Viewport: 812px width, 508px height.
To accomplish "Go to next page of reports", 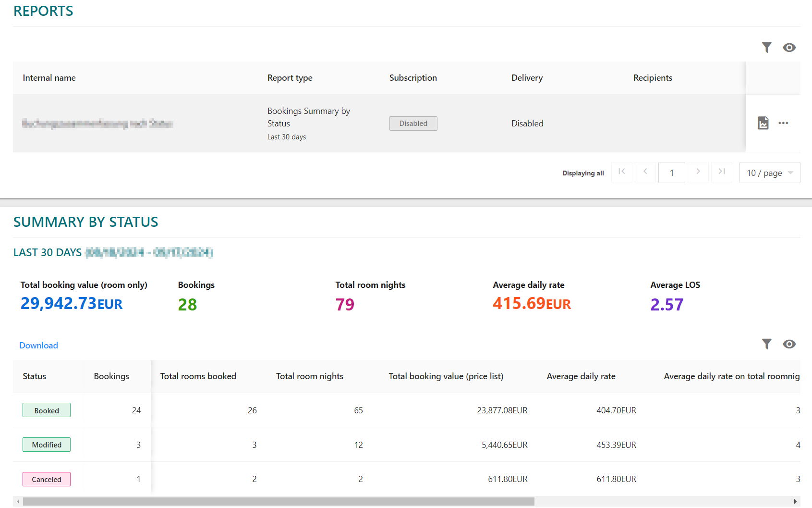I will 698,172.
